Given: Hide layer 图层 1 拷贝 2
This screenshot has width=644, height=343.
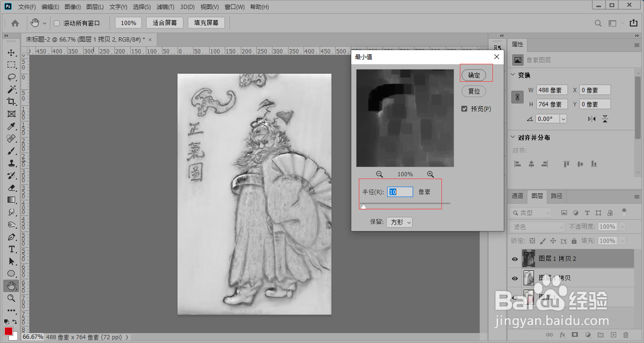Looking at the screenshot, I should pyautogui.click(x=515, y=259).
